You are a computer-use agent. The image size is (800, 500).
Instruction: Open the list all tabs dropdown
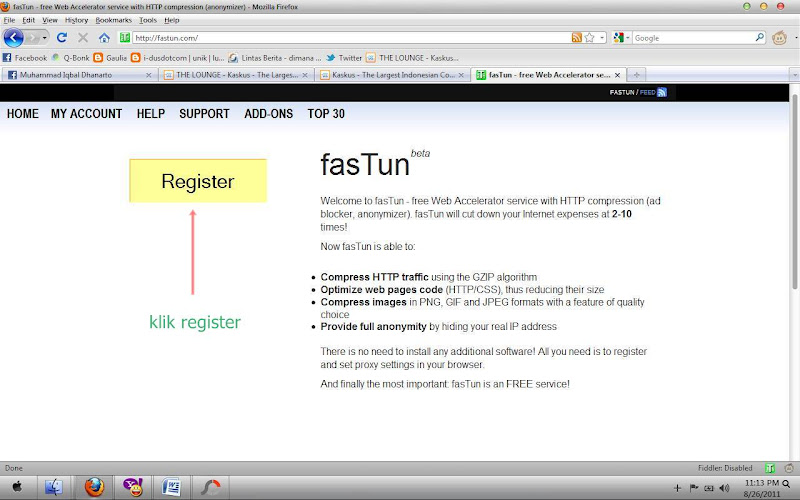pos(794,75)
